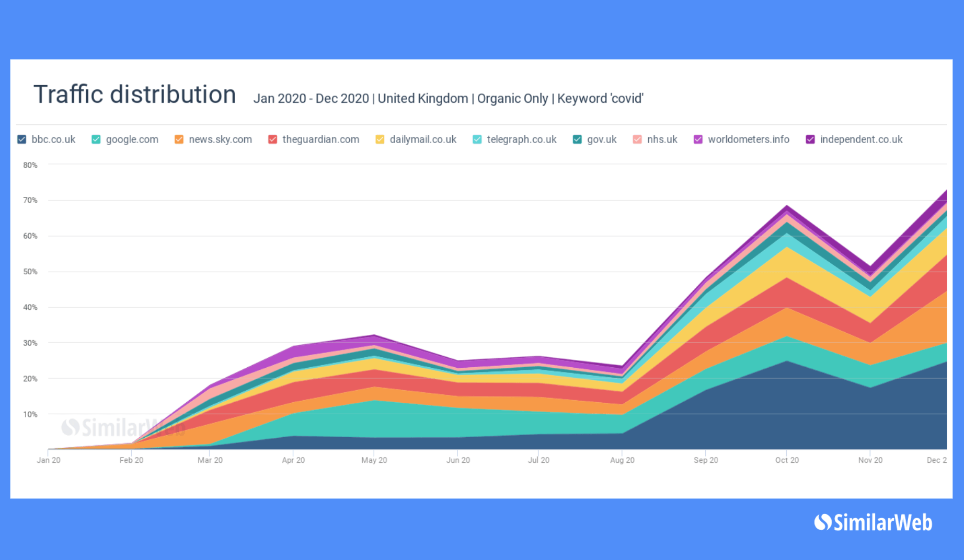Click the Oct 20 axis label
This screenshot has height=560, width=964.
click(787, 460)
